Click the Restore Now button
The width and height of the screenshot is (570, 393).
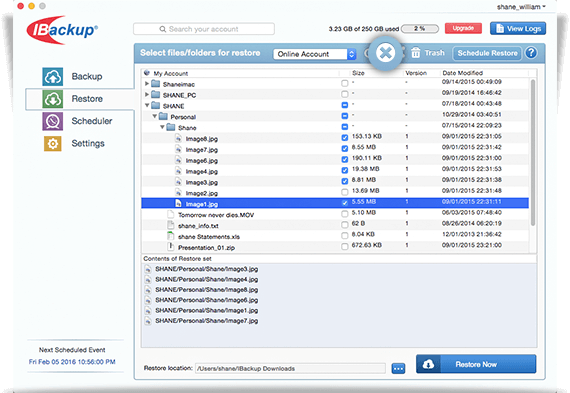tap(476, 364)
